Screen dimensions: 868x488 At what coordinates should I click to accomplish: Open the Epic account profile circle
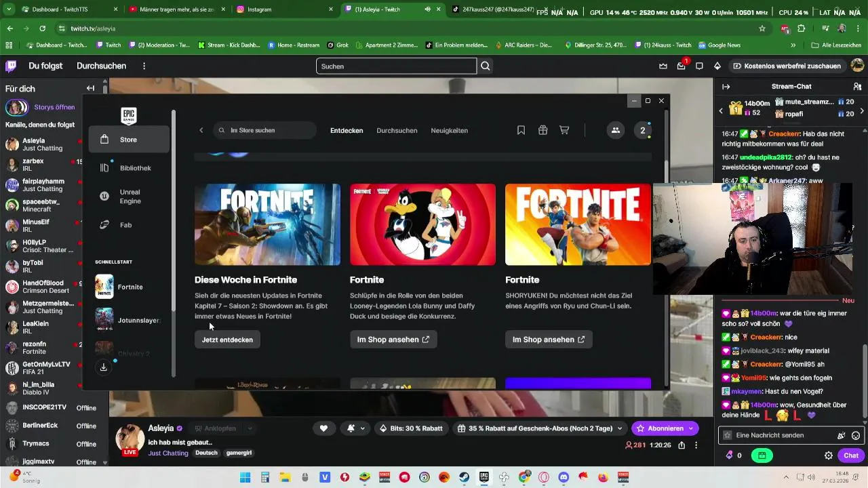click(x=643, y=130)
